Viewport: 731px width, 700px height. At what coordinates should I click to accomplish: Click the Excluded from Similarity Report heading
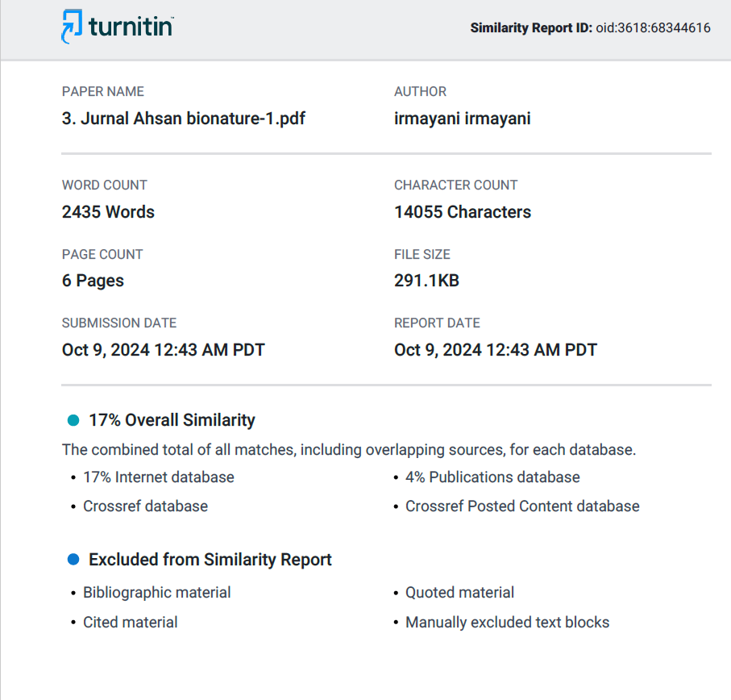[210, 559]
